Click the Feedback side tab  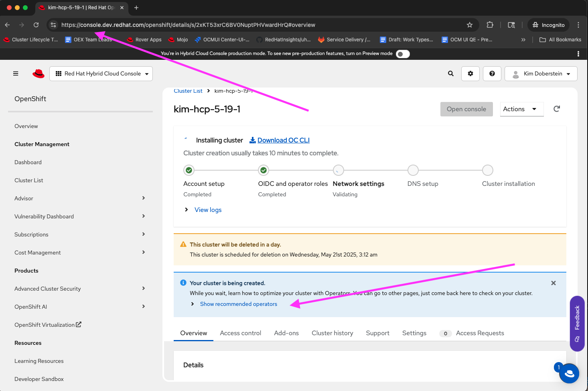(x=577, y=324)
